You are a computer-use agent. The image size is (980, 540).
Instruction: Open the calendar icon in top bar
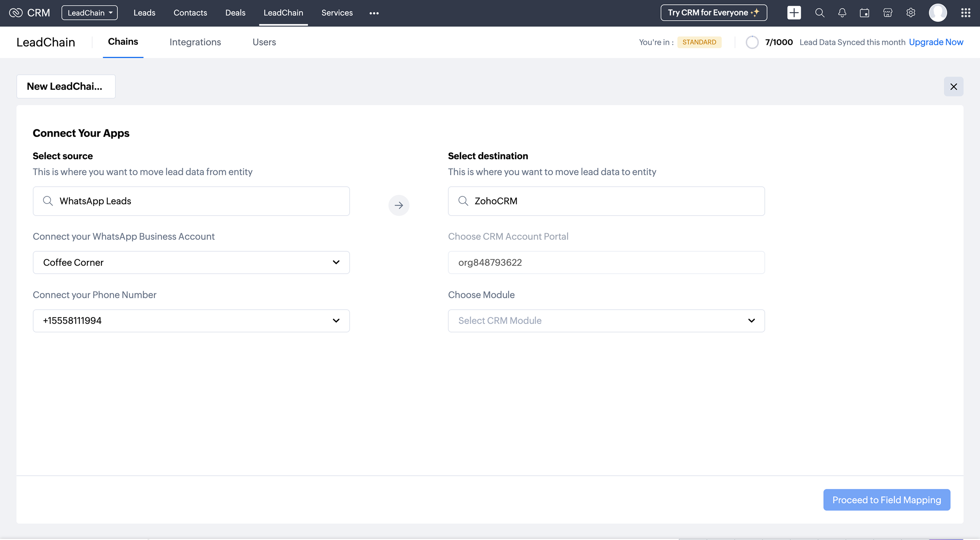[864, 13]
